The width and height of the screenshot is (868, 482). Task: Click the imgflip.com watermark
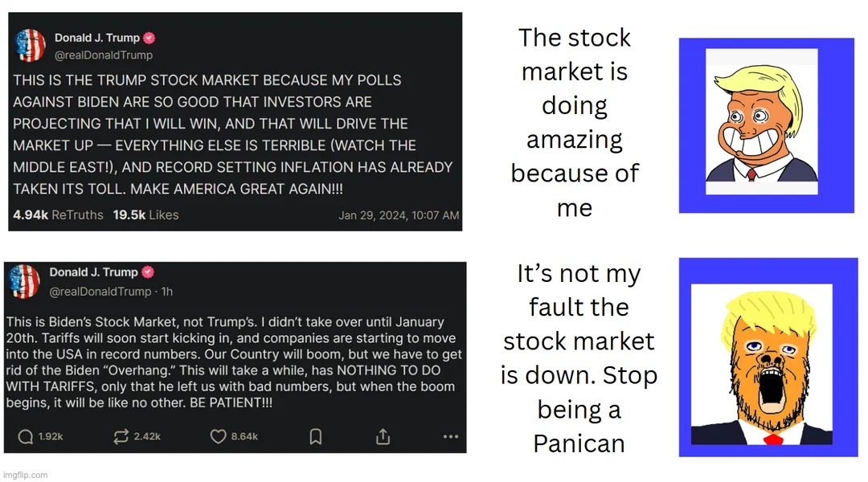26,475
